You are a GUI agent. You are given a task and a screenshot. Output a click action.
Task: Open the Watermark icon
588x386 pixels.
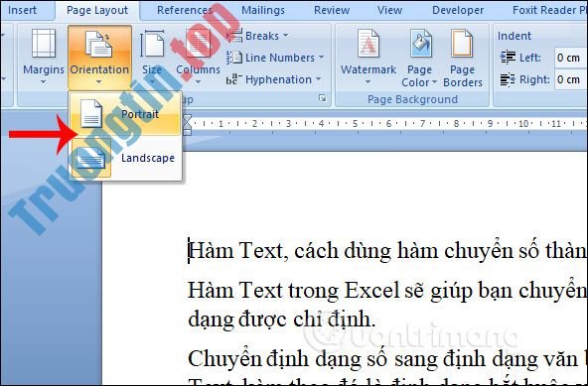point(367,44)
